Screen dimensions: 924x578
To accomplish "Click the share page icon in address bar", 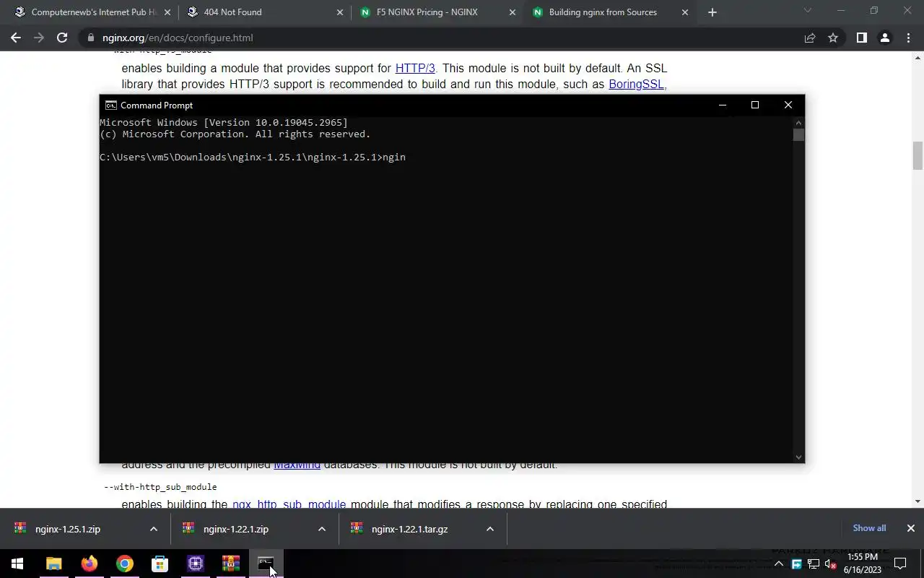I will pos(810,38).
